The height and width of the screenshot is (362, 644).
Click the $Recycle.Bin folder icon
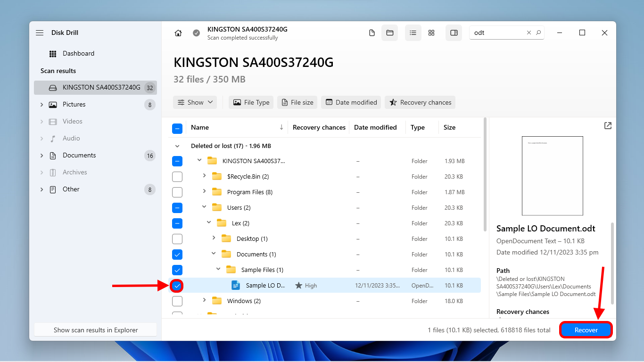[217, 176]
